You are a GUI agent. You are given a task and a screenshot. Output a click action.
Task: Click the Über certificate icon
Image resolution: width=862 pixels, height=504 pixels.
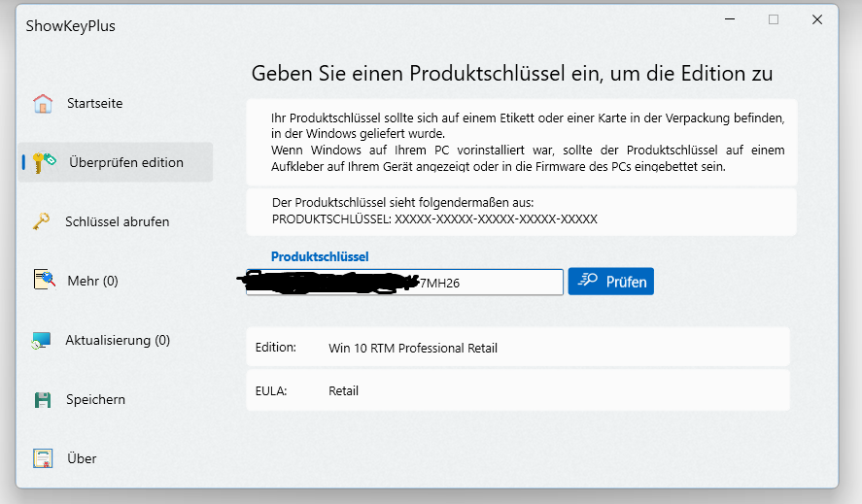click(x=43, y=458)
